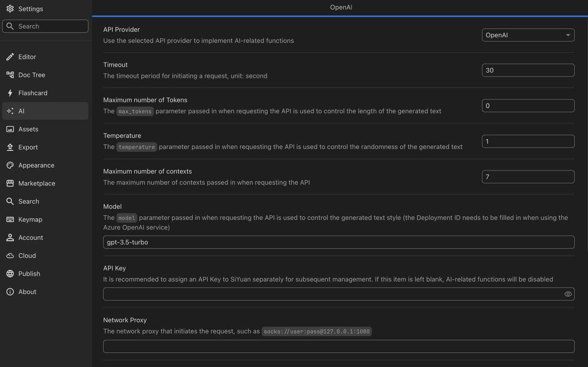Click the Doc Tree icon
This screenshot has height=367, width=588.
click(10, 75)
